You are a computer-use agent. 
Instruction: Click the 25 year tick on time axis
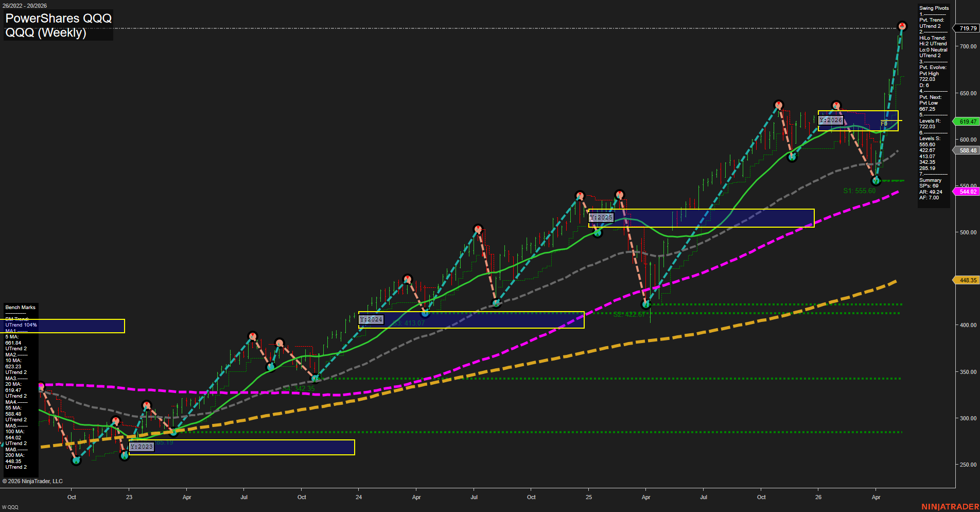[589, 497]
